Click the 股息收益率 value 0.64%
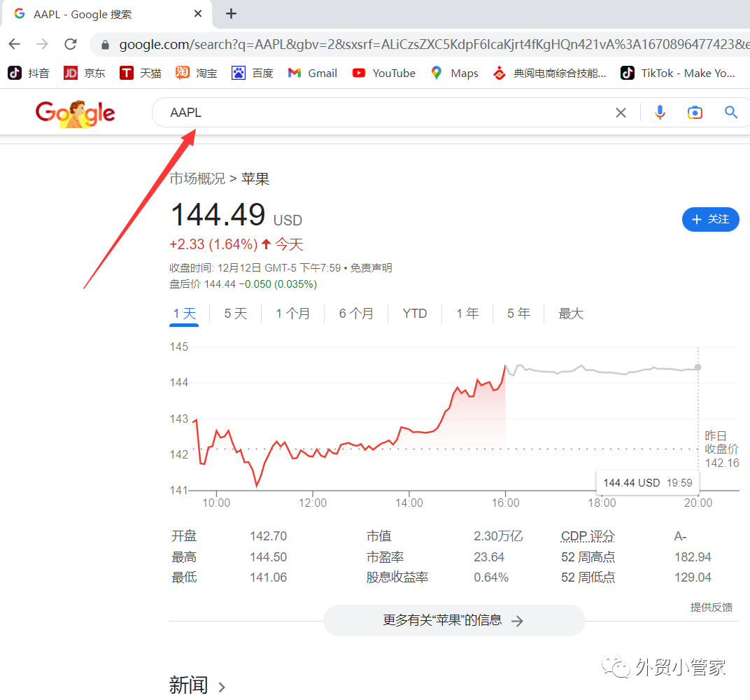 [x=490, y=577]
